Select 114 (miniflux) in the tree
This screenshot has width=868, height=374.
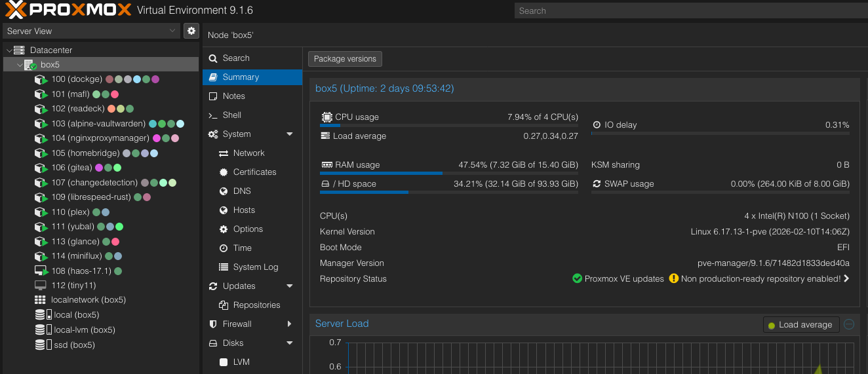pos(101,256)
